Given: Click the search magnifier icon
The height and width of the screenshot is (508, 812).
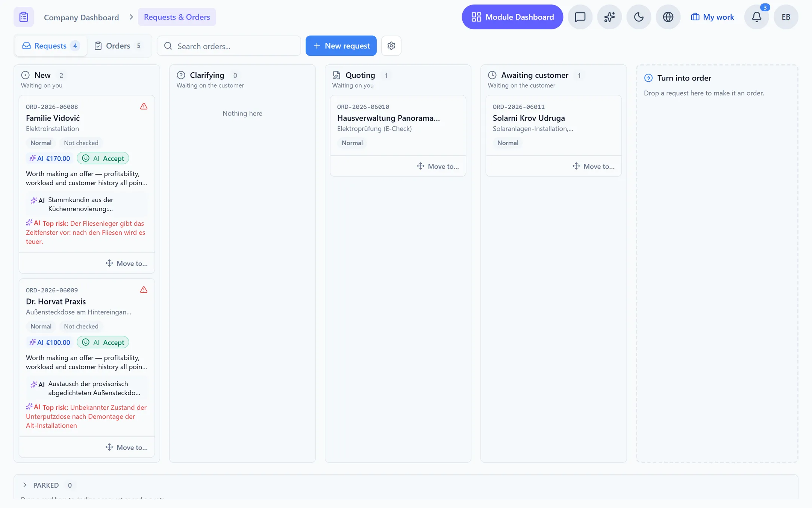Looking at the screenshot, I should pyautogui.click(x=168, y=46).
